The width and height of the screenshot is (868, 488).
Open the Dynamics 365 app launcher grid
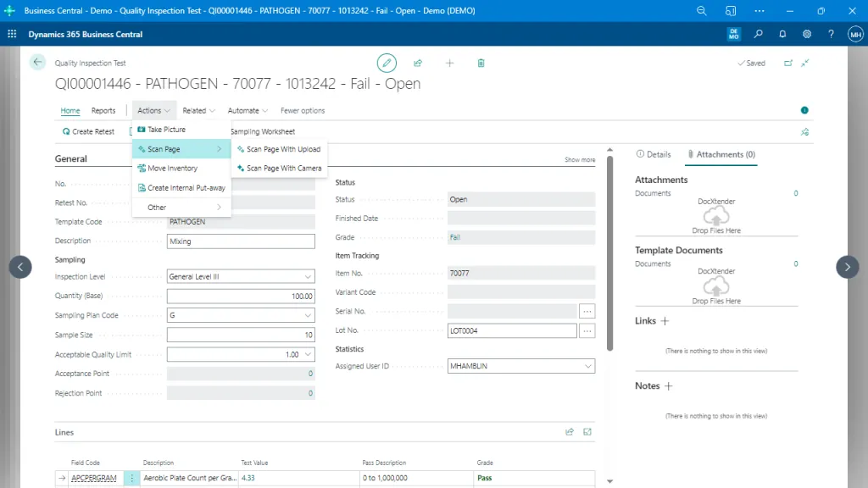click(x=11, y=34)
